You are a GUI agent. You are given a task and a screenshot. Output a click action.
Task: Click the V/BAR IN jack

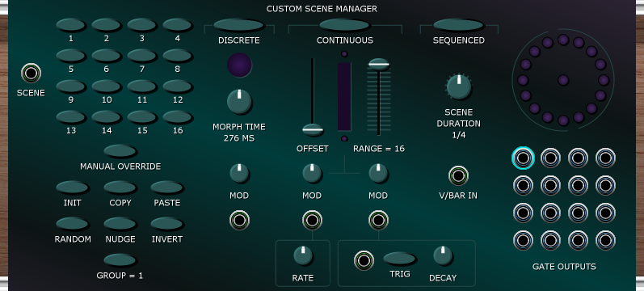point(458,176)
